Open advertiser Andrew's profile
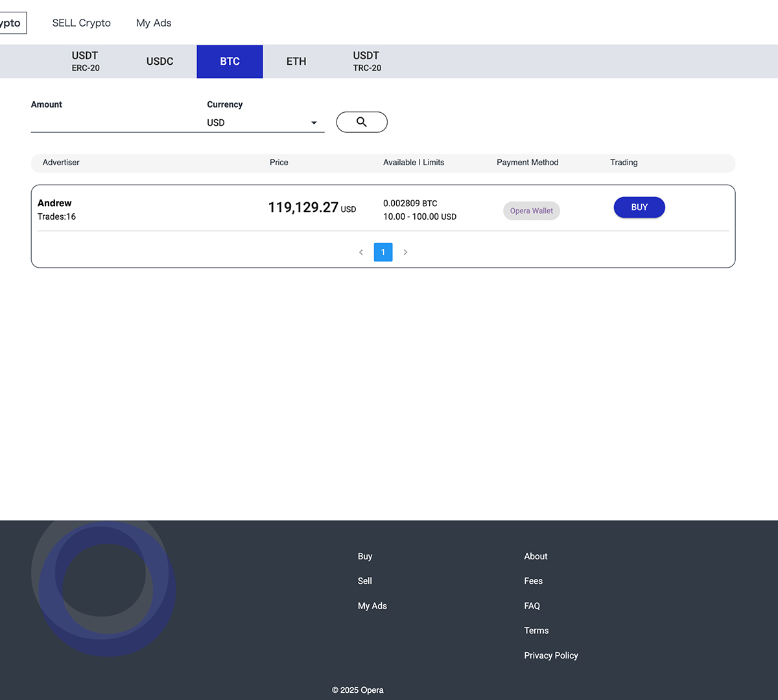The width and height of the screenshot is (778, 700). click(x=54, y=203)
